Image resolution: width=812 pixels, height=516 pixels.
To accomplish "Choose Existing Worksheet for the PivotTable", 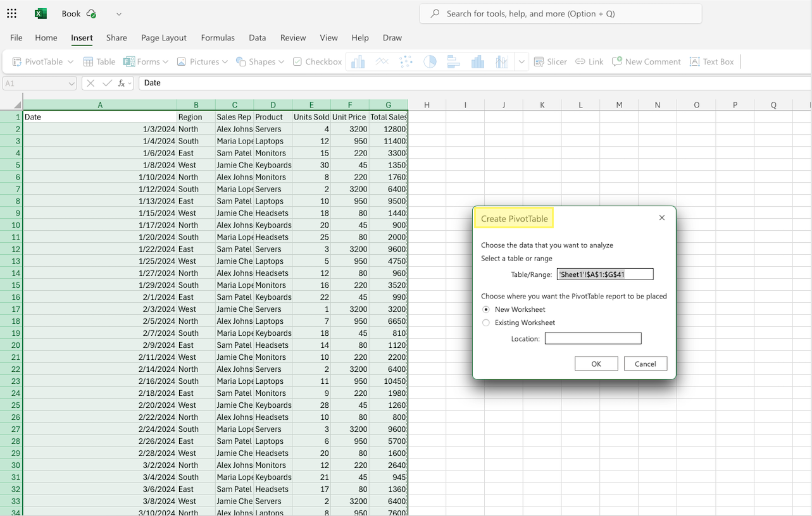I will (x=485, y=322).
